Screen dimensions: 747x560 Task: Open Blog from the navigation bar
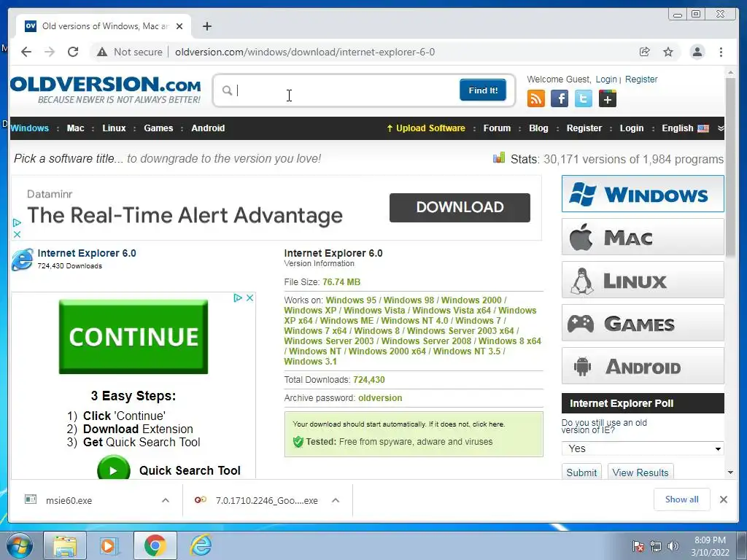(538, 128)
